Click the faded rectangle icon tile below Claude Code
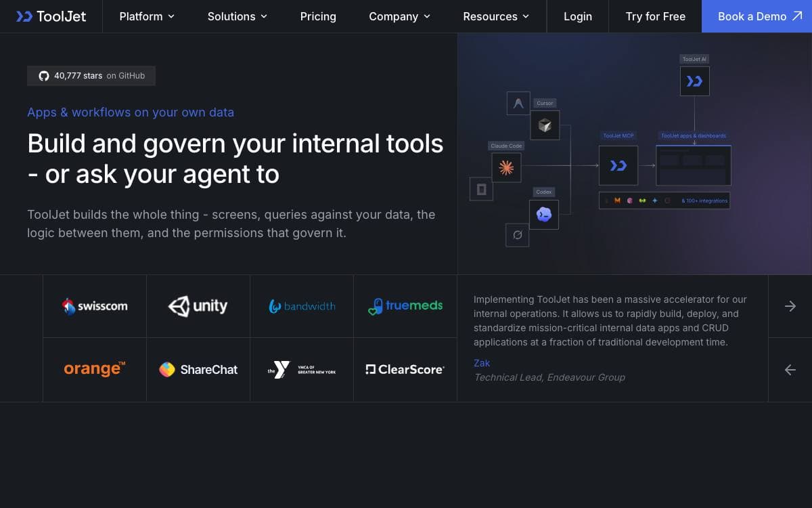Screen dimensions: 812x508 pos(482,189)
